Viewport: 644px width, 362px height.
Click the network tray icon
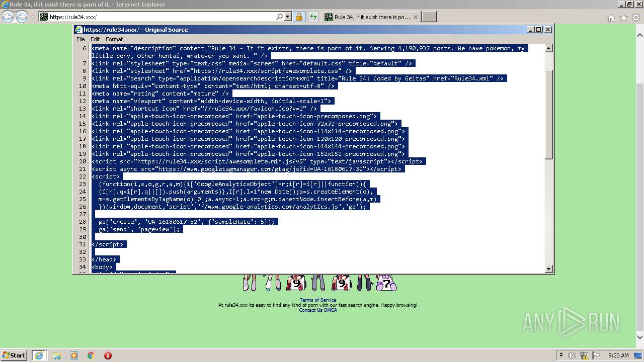584,355
